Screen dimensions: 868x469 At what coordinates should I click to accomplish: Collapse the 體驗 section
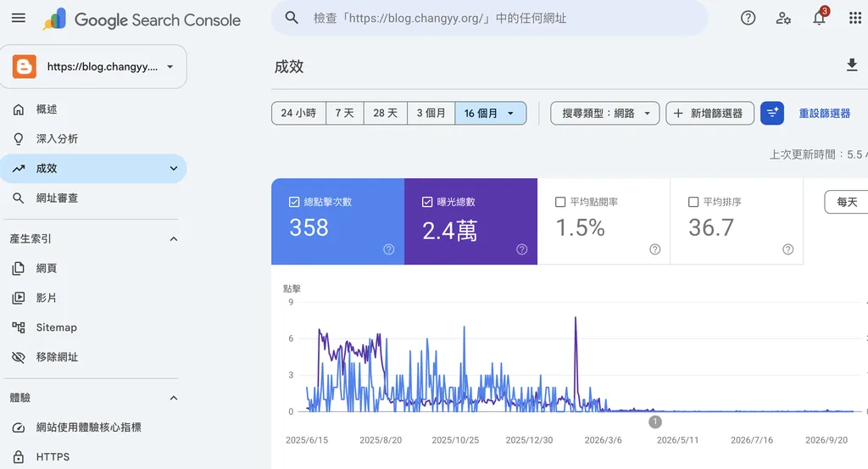click(173, 398)
